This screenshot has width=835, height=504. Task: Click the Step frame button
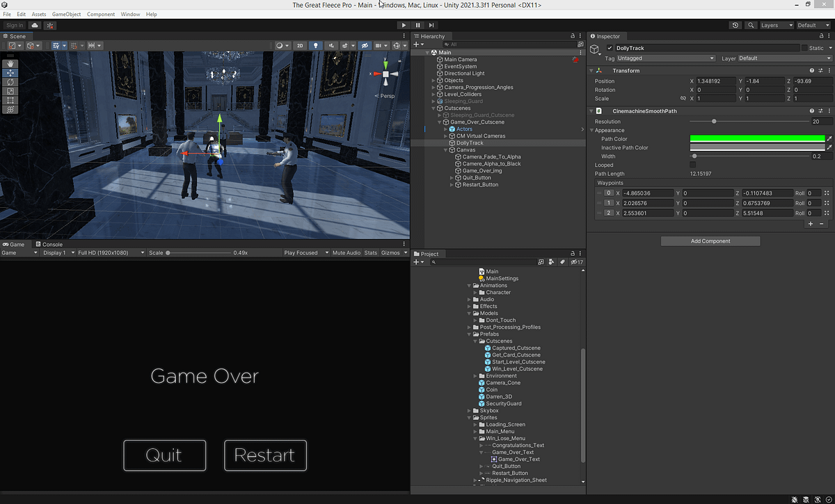point(431,24)
